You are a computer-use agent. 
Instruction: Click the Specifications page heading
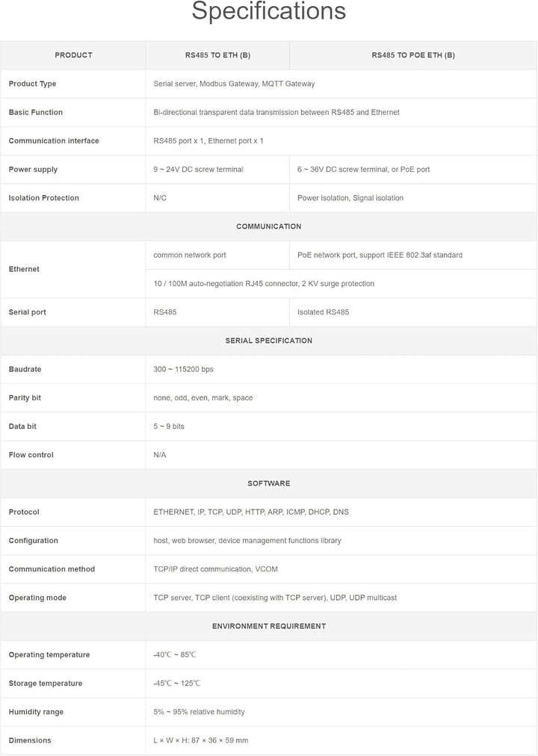point(268,12)
